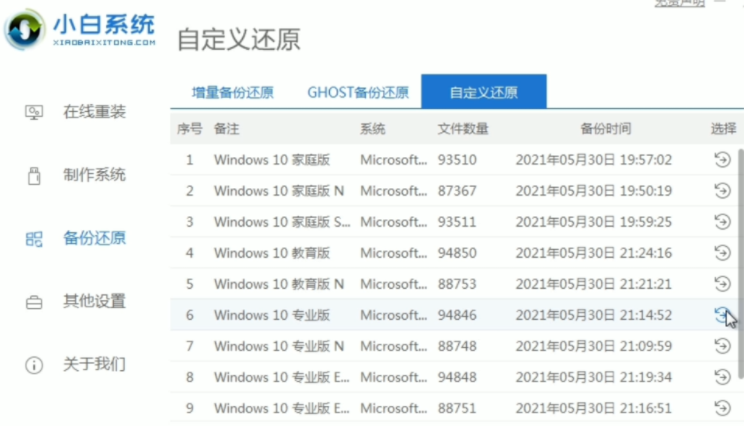Click backup time 2021年05月30日 21:21:21
This screenshot has height=427, width=744.
(594, 284)
